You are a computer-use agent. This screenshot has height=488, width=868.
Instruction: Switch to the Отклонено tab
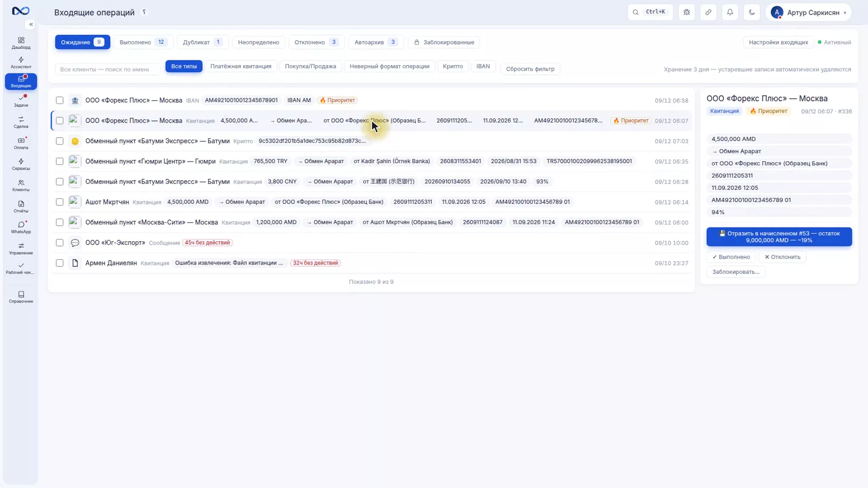pyautogui.click(x=316, y=42)
